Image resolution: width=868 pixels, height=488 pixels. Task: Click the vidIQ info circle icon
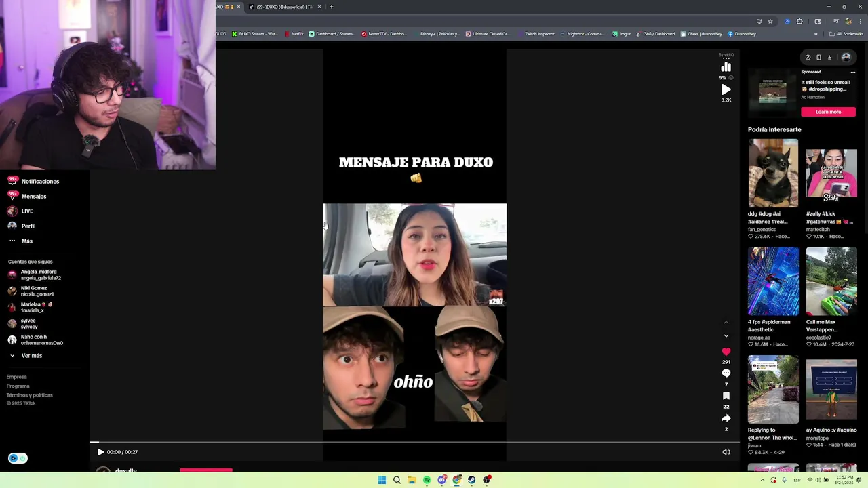(x=730, y=78)
